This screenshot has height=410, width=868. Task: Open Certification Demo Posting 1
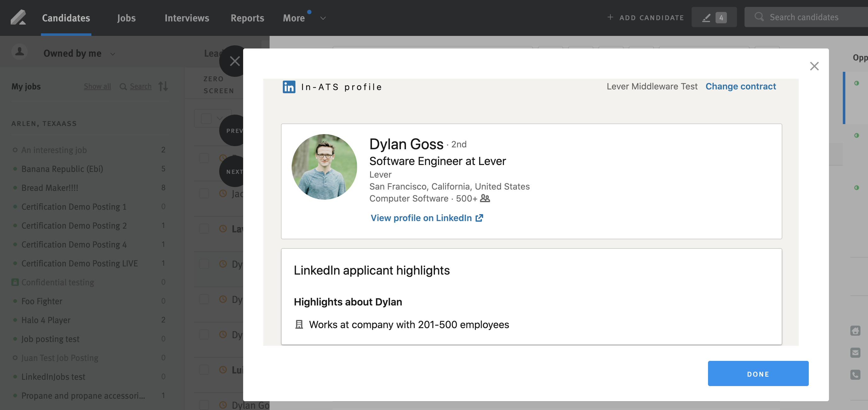[74, 207]
